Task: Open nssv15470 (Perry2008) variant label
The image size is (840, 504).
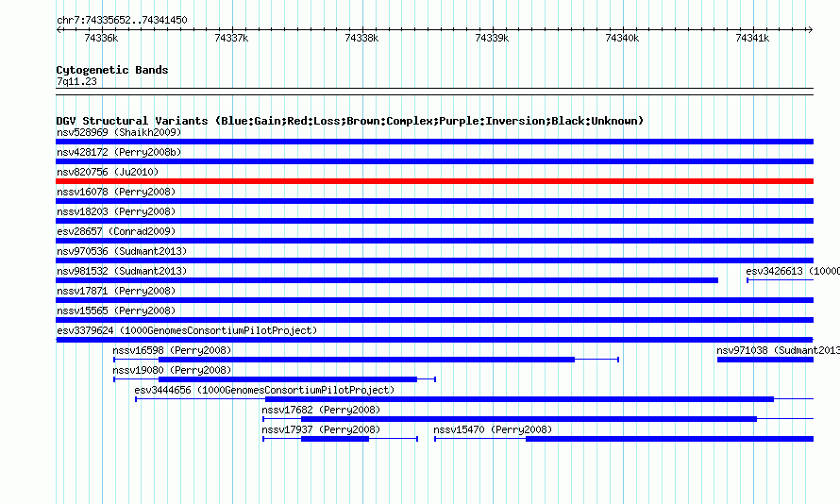Action: click(493, 429)
